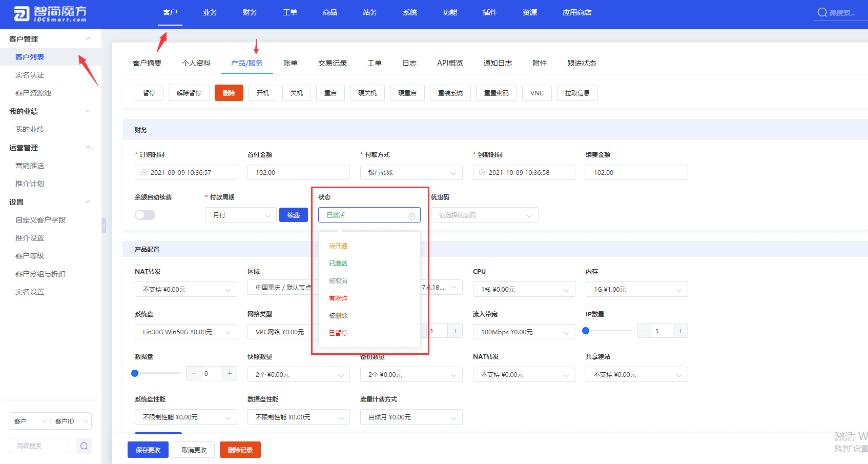Click the 续费 button

[294, 215]
